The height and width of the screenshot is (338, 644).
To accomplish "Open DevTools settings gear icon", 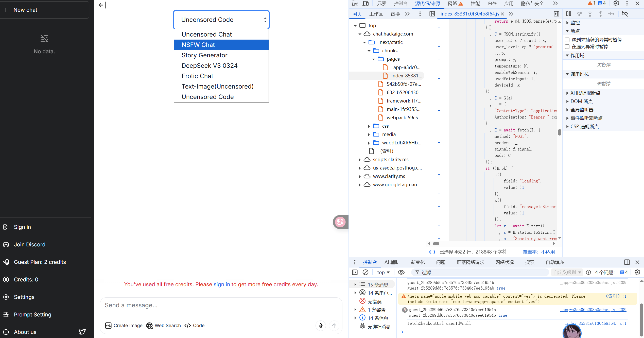I will [x=616, y=3].
